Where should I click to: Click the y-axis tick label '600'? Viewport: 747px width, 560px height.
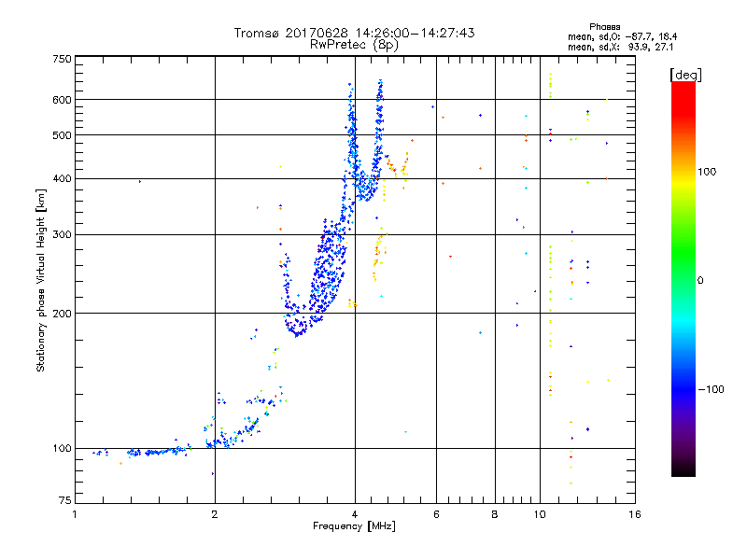click(62, 100)
